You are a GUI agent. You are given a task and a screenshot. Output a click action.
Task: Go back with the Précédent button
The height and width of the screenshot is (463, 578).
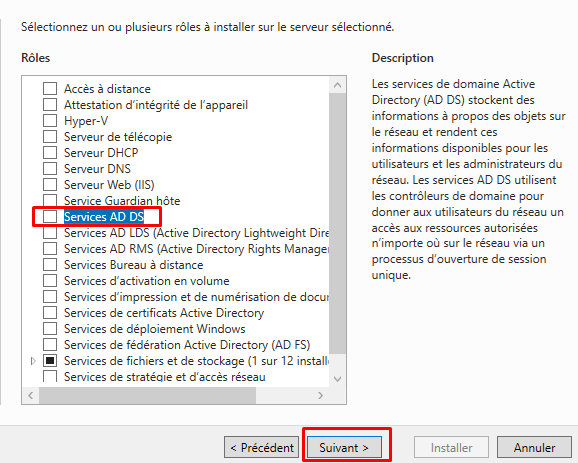262,448
